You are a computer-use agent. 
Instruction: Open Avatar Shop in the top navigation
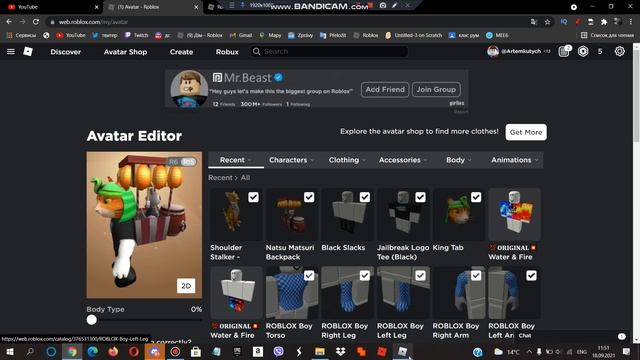pos(125,52)
